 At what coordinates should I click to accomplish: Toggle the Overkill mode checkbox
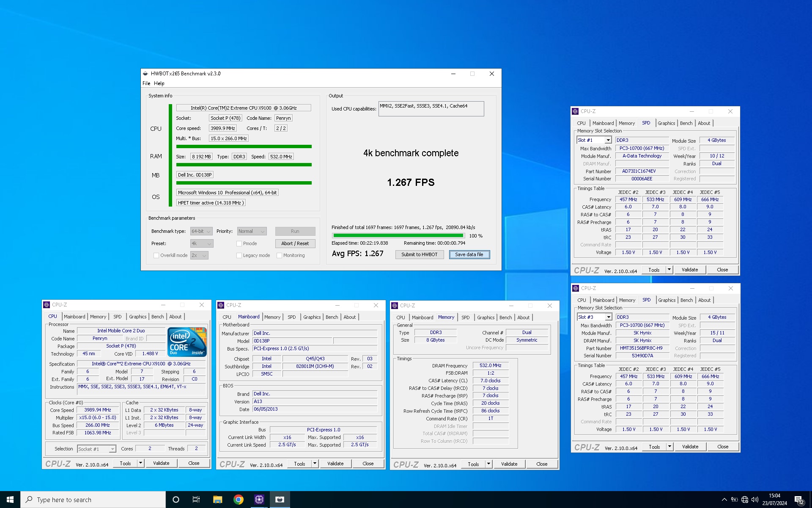click(156, 255)
